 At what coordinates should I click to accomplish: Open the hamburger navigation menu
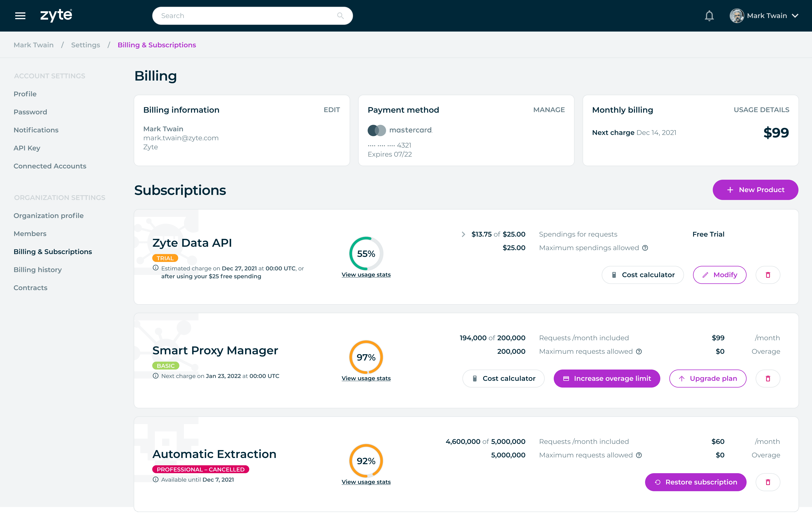pos(20,16)
